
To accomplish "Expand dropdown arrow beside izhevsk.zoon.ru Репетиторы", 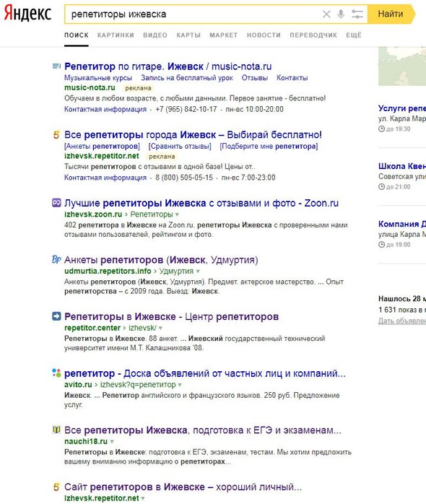I will click(177, 214).
